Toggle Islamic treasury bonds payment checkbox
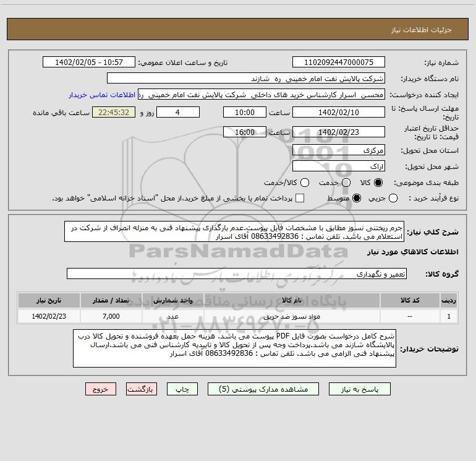Viewport: 476px width, 461px height. (x=300, y=198)
